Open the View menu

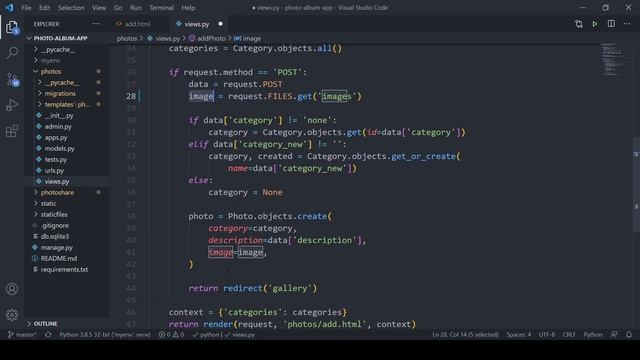pos(99,8)
